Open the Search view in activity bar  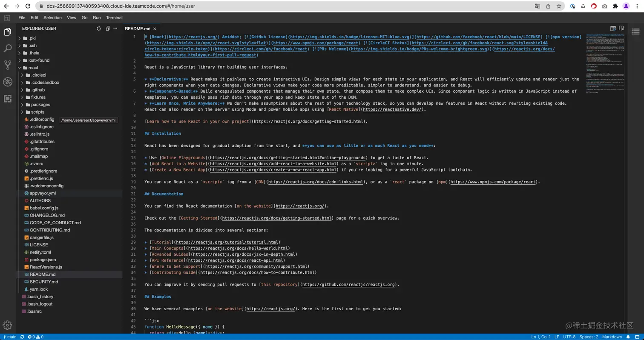(x=7, y=49)
